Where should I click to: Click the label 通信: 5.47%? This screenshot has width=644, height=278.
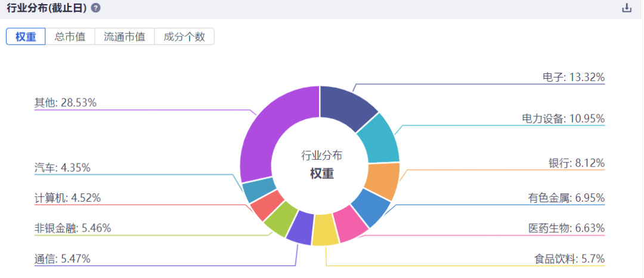coord(63,259)
